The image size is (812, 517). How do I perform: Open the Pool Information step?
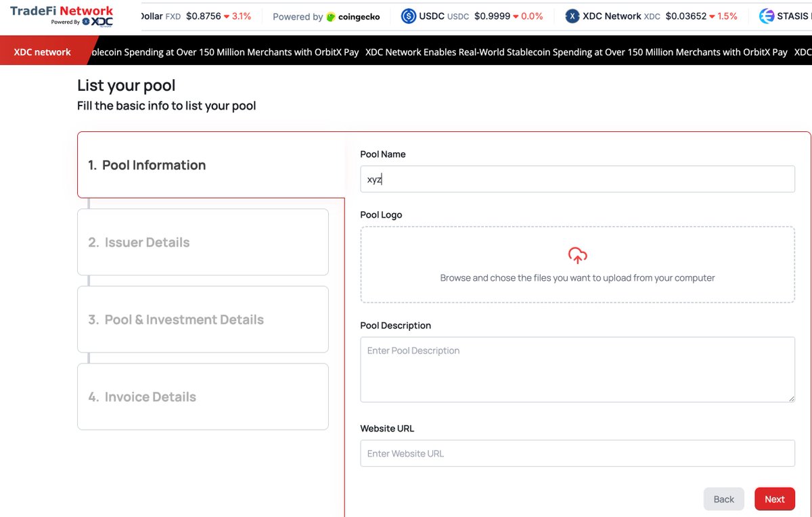pos(211,165)
